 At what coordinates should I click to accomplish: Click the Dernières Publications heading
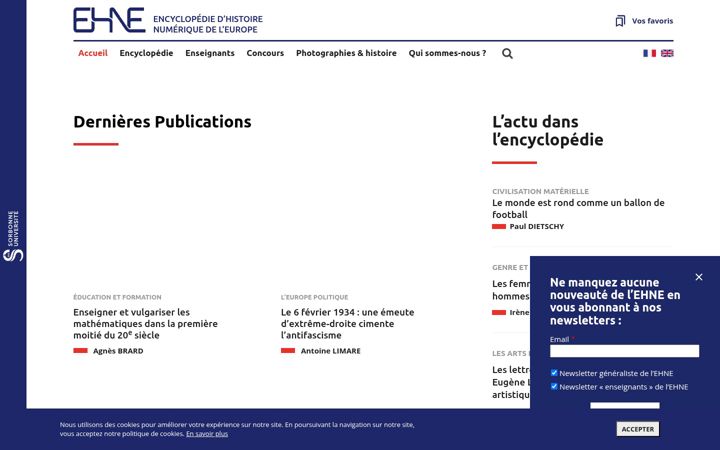[x=162, y=122]
